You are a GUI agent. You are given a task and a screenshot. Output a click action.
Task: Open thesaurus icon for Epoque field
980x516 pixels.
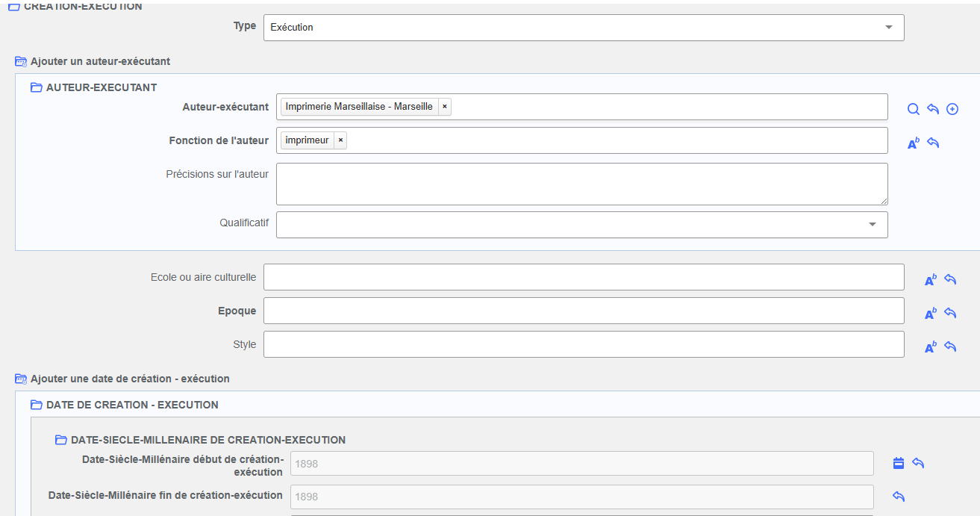[x=930, y=314]
